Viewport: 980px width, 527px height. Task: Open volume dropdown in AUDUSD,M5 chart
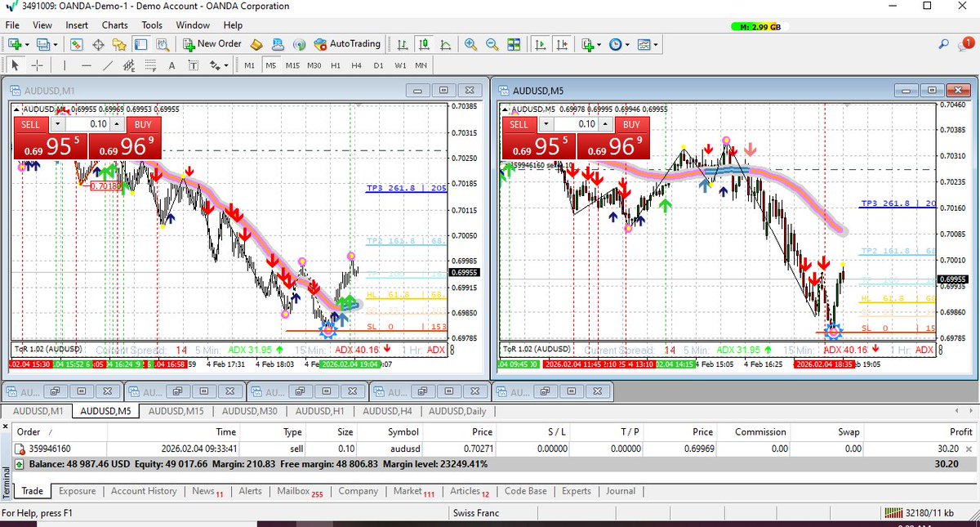point(546,124)
